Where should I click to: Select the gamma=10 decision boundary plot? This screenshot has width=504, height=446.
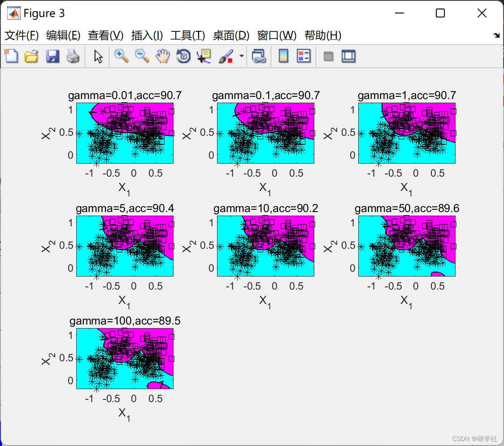[266, 246]
